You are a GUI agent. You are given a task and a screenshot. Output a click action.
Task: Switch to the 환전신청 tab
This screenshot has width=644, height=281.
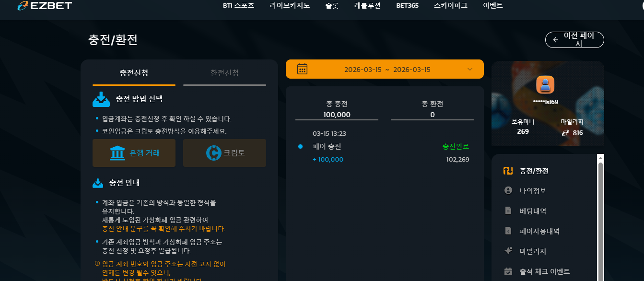click(224, 73)
